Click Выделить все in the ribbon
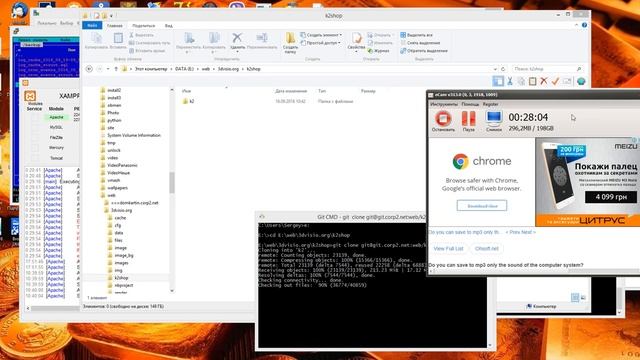 [416, 35]
